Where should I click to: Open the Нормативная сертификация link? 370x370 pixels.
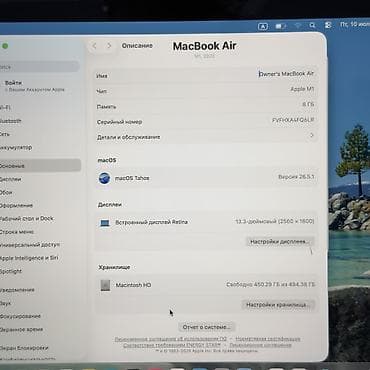[268, 339]
